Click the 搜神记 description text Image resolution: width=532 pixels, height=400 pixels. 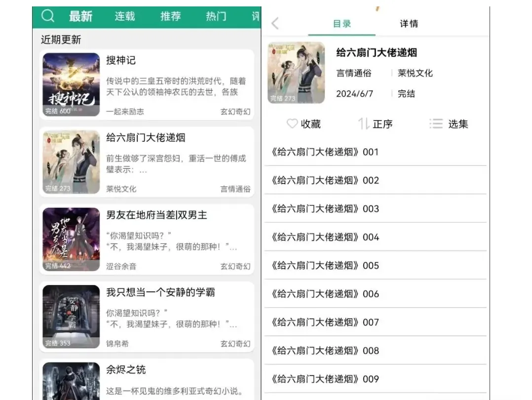pos(176,86)
